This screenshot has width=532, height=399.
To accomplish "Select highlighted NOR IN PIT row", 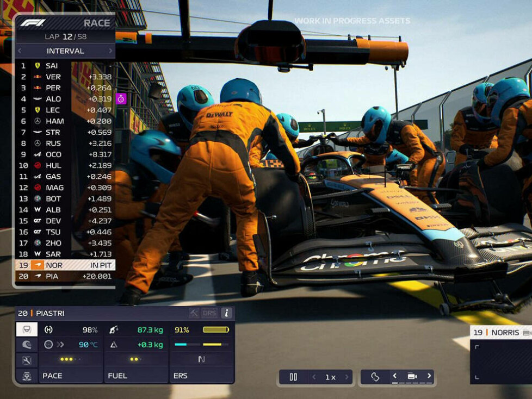I will point(65,265).
